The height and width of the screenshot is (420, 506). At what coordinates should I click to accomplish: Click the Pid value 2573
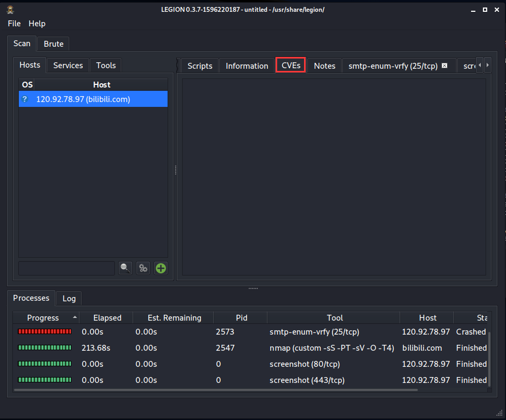225,331
